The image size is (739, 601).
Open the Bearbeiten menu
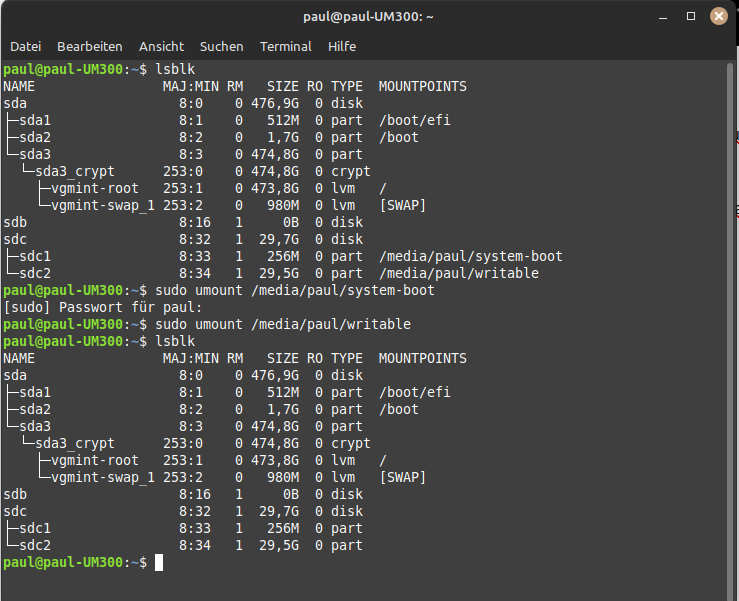[90, 47]
